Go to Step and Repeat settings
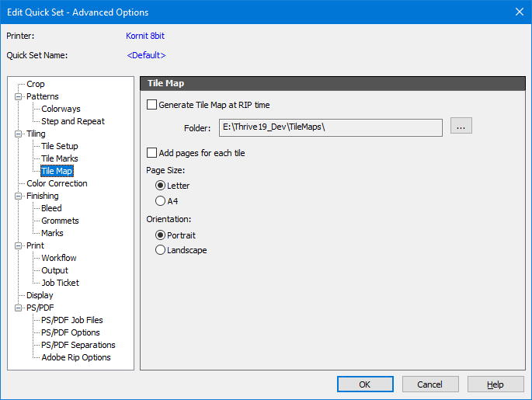The height and width of the screenshot is (400, 532). click(73, 121)
